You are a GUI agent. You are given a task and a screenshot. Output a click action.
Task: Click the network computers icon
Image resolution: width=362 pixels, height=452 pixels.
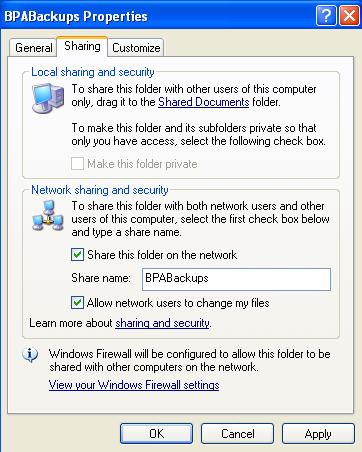tap(48, 216)
